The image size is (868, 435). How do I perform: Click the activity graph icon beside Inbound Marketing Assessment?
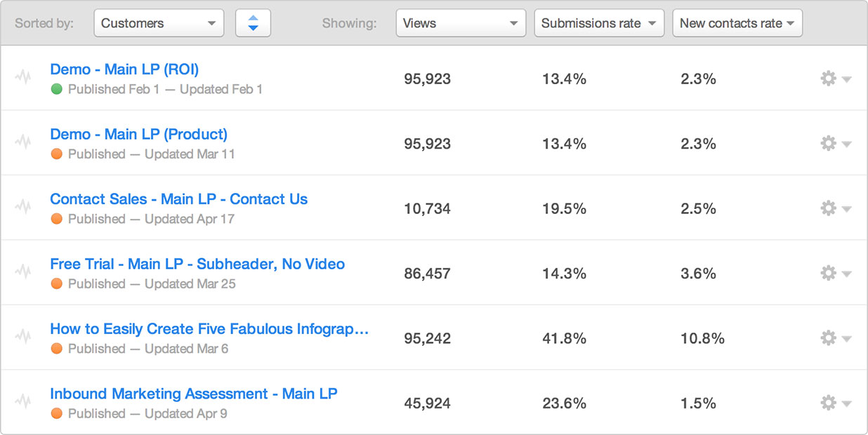pos(24,402)
